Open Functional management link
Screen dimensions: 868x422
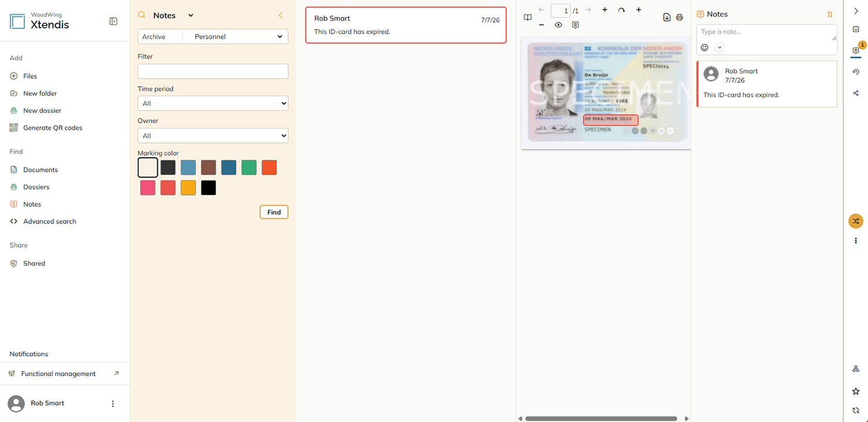pyautogui.click(x=64, y=374)
